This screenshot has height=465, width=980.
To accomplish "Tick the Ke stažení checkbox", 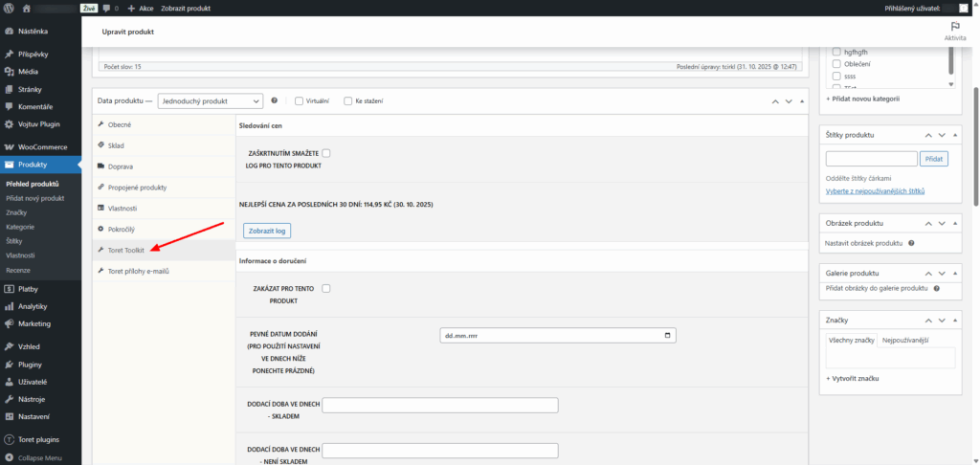I will (348, 101).
